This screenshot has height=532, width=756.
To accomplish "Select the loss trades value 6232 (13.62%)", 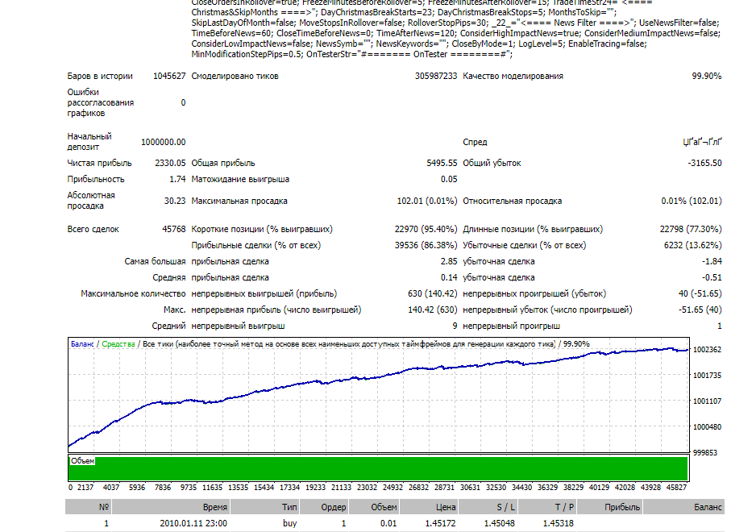I will (x=693, y=245).
